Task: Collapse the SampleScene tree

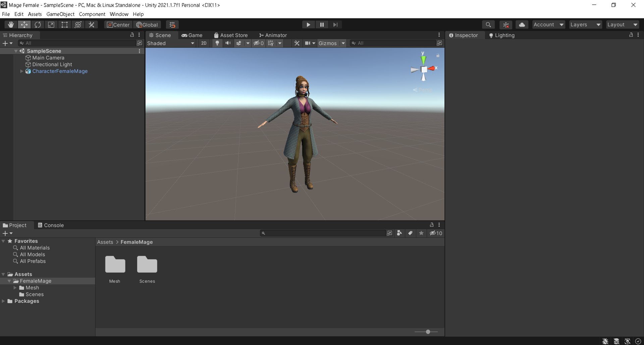Action: pyautogui.click(x=16, y=51)
